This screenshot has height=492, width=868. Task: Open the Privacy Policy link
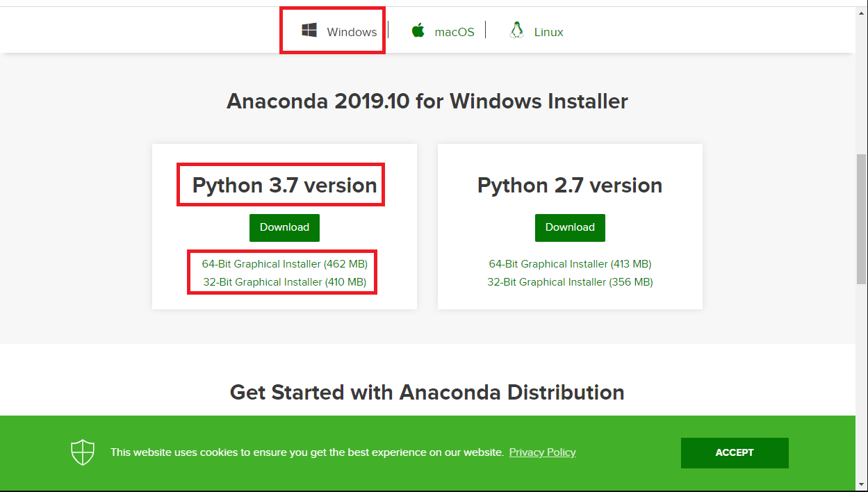point(542,452)
